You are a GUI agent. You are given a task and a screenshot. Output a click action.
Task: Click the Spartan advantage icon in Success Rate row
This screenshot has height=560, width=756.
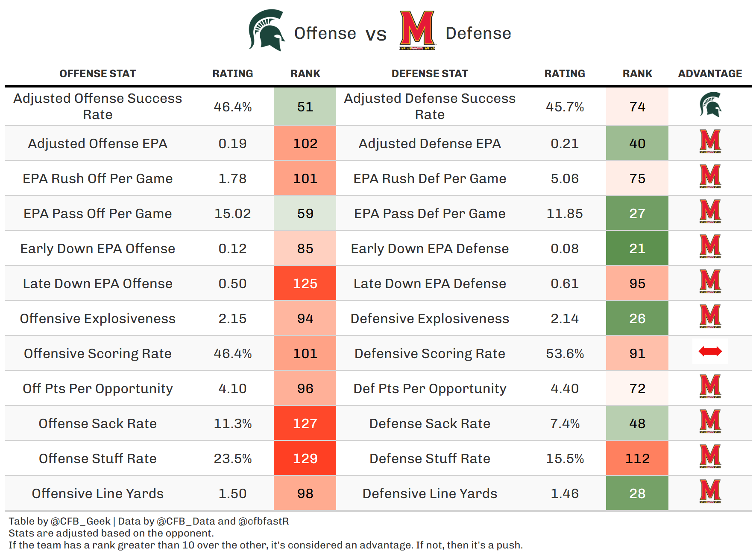pos(710,105)
